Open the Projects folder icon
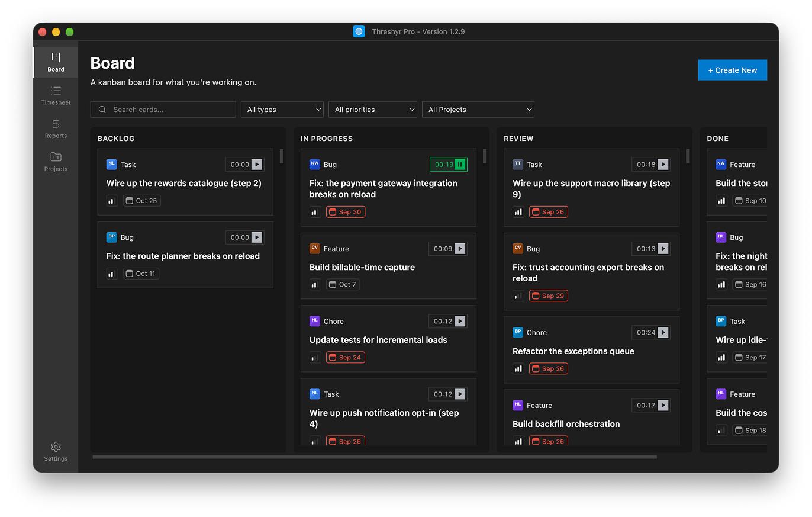The width and height of the screenshot is (812, 517). [x=56, y=157]
